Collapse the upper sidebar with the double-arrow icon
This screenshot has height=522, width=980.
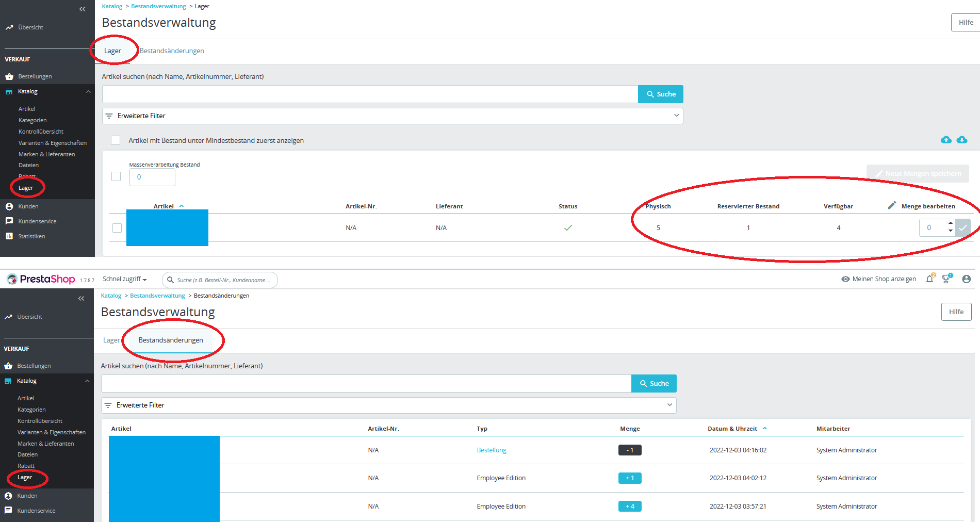tap(82, 9)
